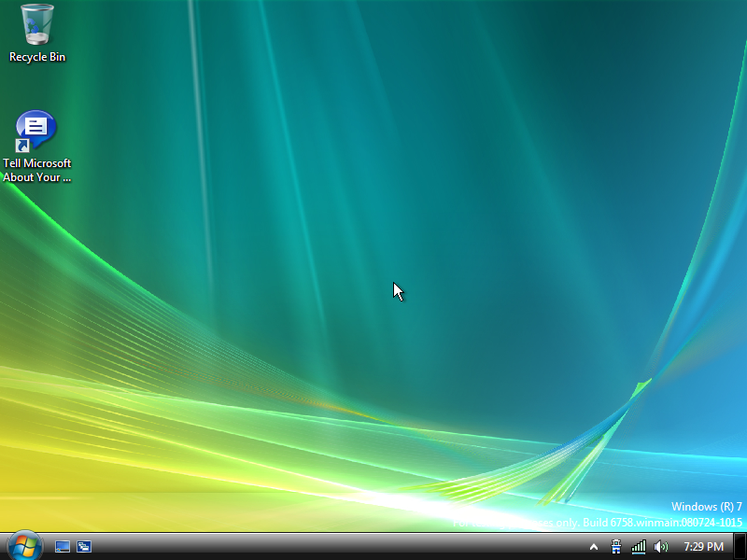Click the Recycle Bin label text
747x560 pixels.
[37, 57]
